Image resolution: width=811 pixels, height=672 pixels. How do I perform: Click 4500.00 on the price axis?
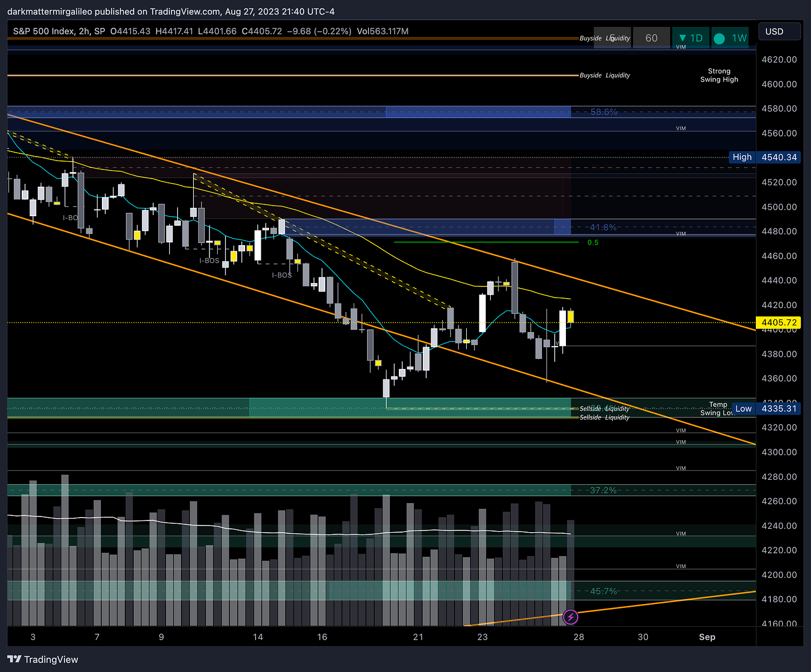[x=779, y=207]
